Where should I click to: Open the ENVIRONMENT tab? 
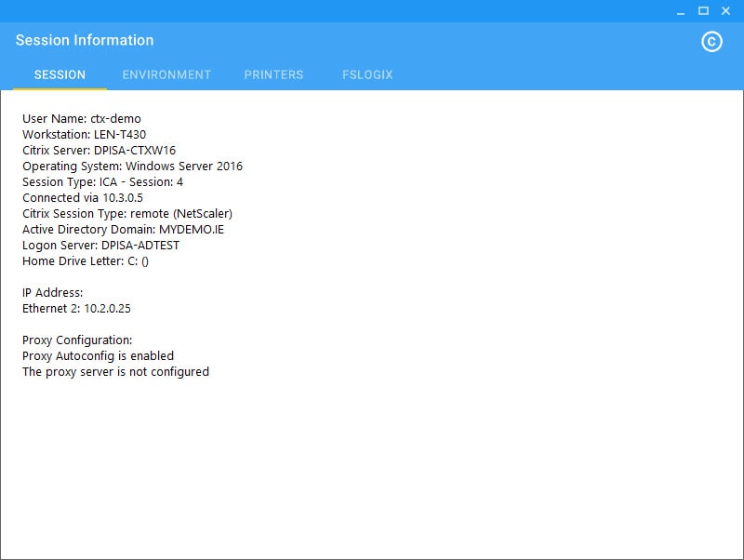click(x=166, y=75)
